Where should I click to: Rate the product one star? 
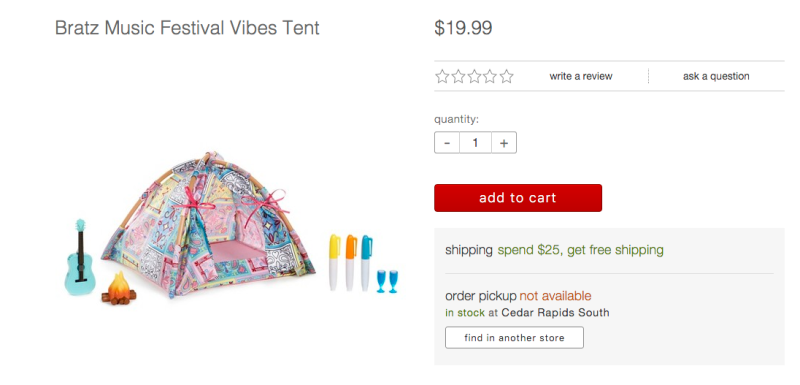pos(442,76)
